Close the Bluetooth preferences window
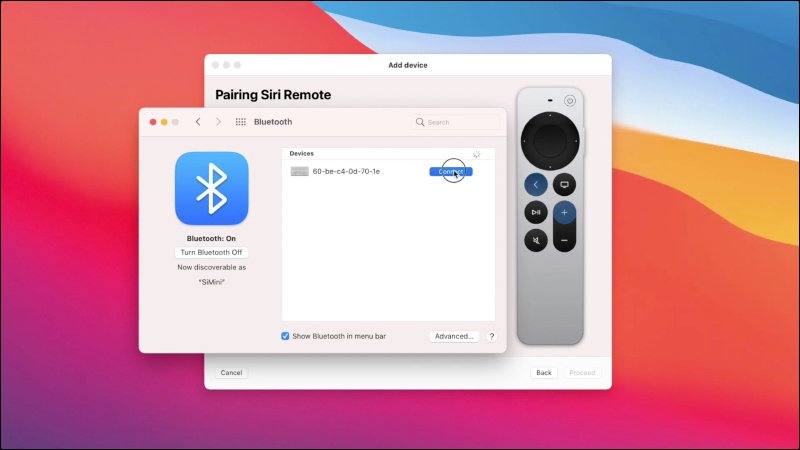The width and height of the screenshot is (800, 450). [153, 122]
